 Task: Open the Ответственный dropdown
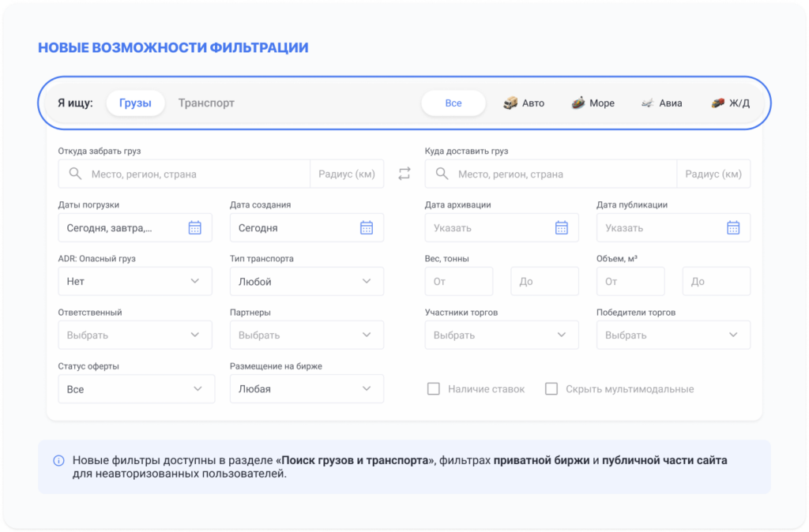pyautogui.click(x=135, y=335)
